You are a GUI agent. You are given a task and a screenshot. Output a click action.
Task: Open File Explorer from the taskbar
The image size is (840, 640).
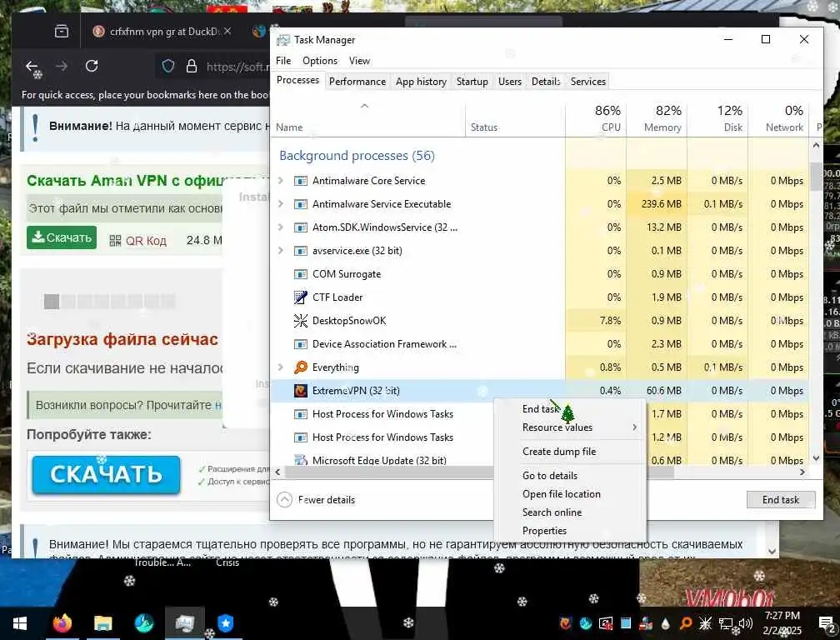[102, 623]
